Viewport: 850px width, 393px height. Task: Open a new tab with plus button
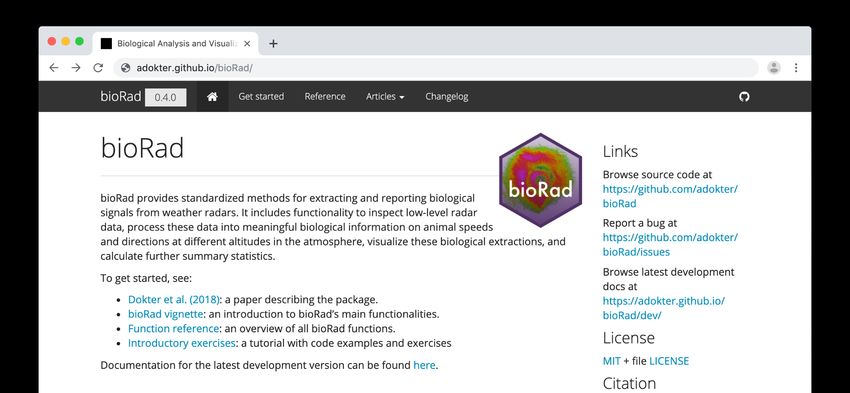pyautogui.click(x=273, y=44)
